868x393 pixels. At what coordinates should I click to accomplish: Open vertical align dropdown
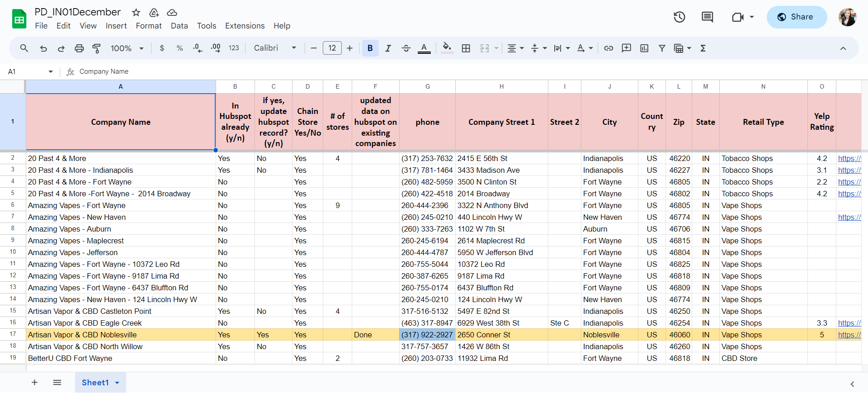click(x=538, y=48)
